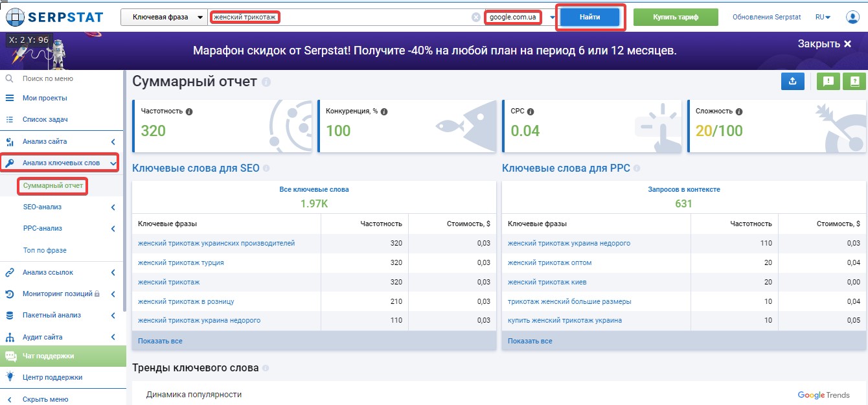This screenshot has width=868, height=405.
Task: Click the green book guide icon button
Action: tap(854, 82)
